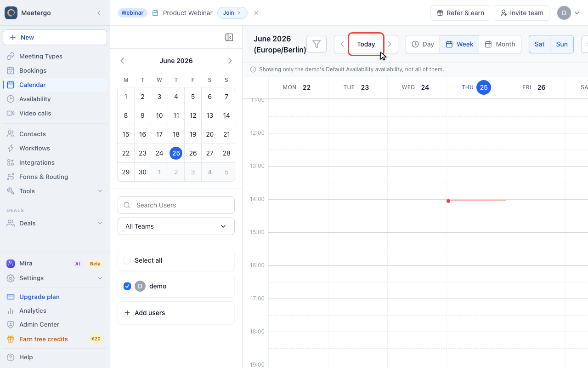588x368 pixels.
Task: Open Analytics bar chart icon
Action: click(x=11, y=310)
